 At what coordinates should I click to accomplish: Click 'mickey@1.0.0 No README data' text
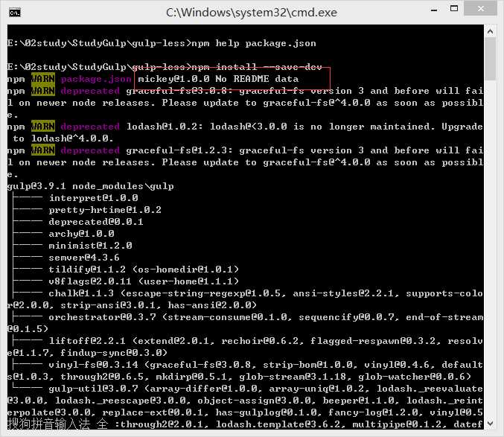pos(218,79)
